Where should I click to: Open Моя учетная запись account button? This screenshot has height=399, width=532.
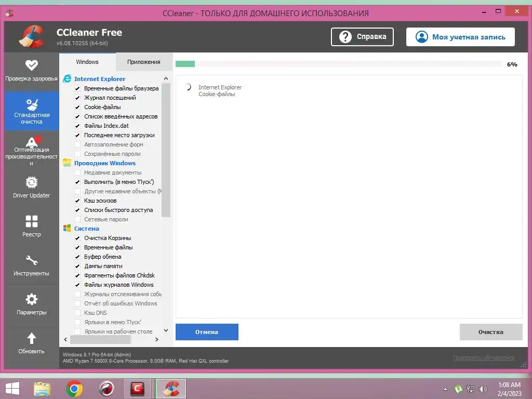[x=460, y=37]
